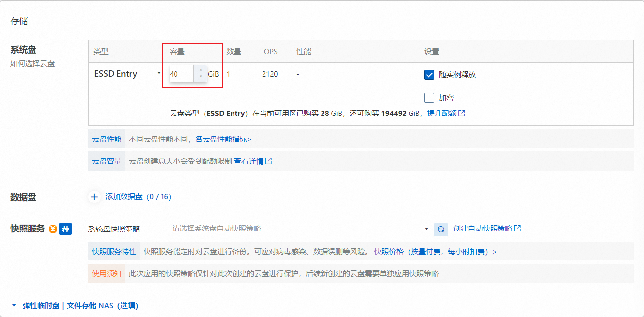Click external-link icon beside 查看详情
The image size is (644, 317).
pos(268,161)
